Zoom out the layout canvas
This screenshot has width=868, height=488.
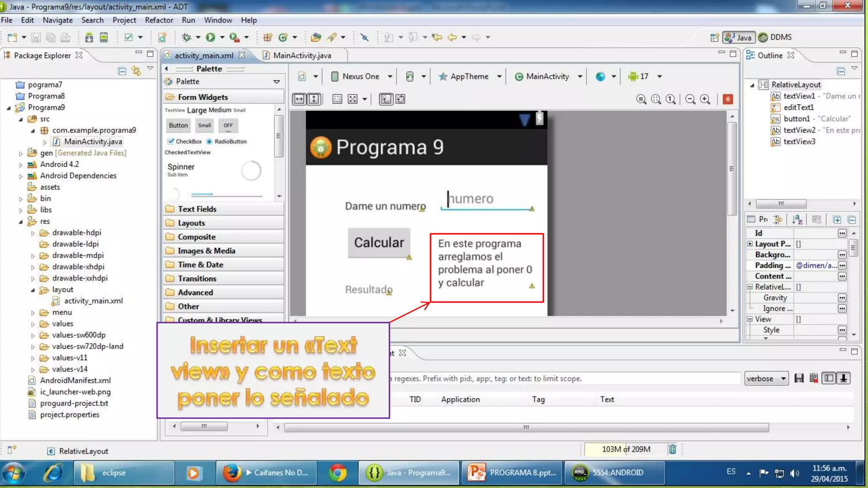690,99
